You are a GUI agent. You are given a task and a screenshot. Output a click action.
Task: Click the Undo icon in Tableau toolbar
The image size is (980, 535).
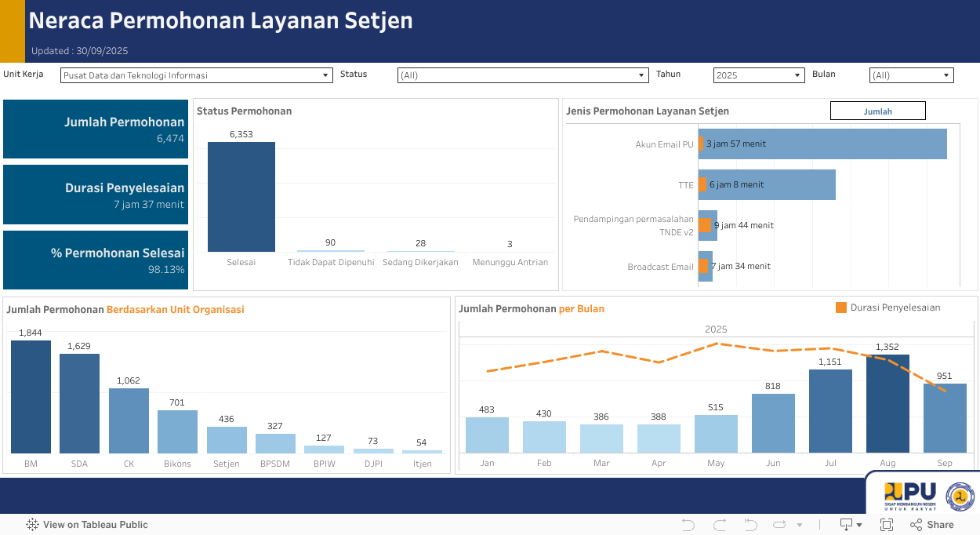(x=688, y=525)
